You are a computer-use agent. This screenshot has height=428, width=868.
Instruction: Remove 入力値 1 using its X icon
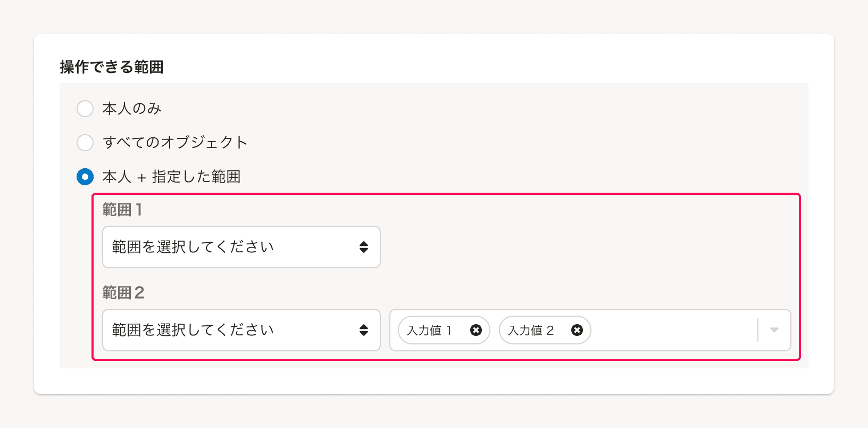(475, 330)
